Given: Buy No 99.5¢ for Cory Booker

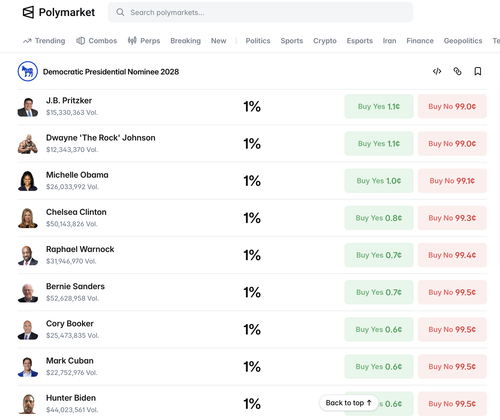Looking at the screenshot, I should coord(452,329).
